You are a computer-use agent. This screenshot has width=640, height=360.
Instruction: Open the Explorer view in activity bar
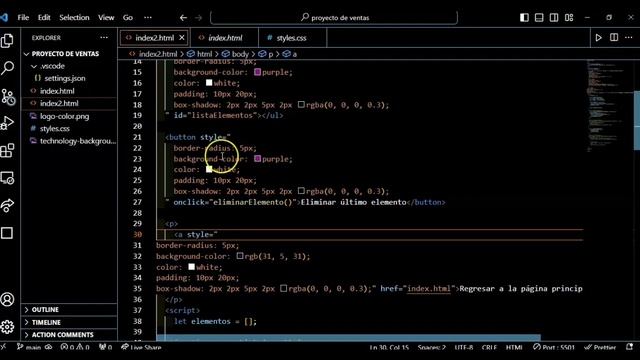pyautogui.click(x=7, y=41)
